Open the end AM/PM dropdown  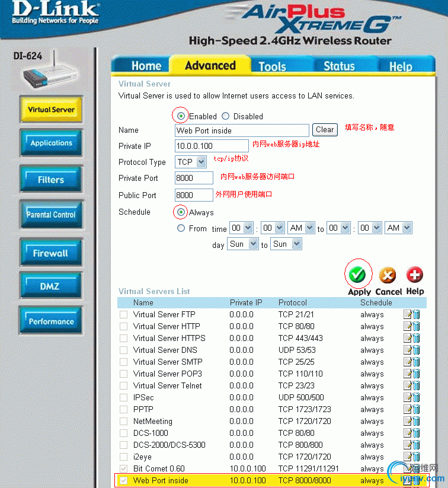pos(399,228)
